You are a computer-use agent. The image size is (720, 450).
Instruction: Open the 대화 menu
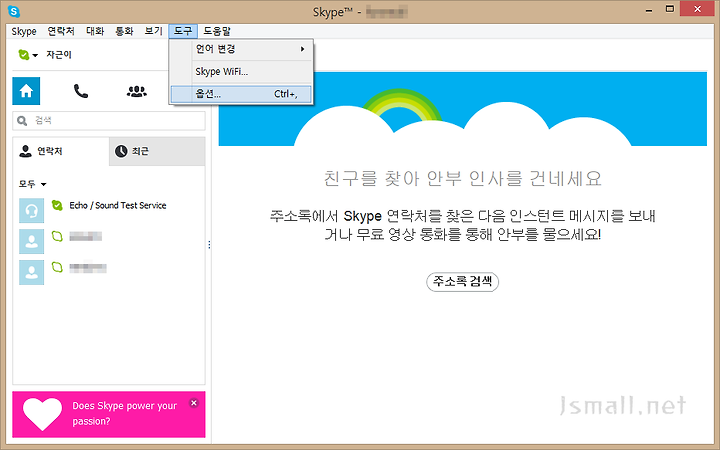(95, 31)
